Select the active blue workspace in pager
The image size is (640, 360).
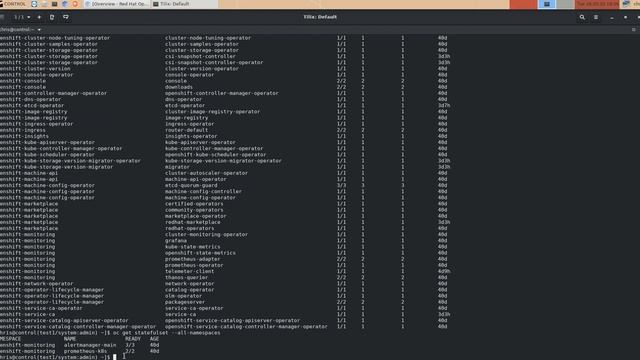click(547, 4)
